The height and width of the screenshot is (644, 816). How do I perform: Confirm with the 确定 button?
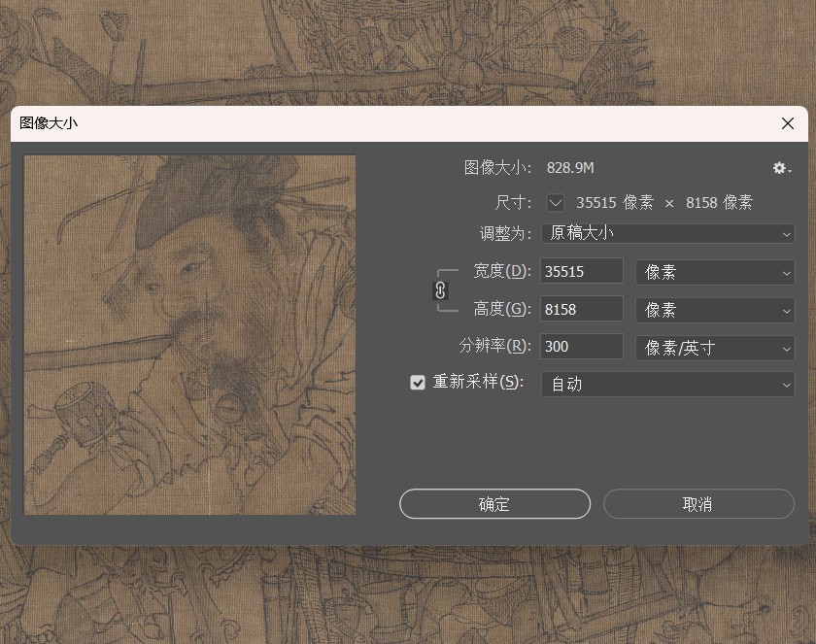(494, 503)
